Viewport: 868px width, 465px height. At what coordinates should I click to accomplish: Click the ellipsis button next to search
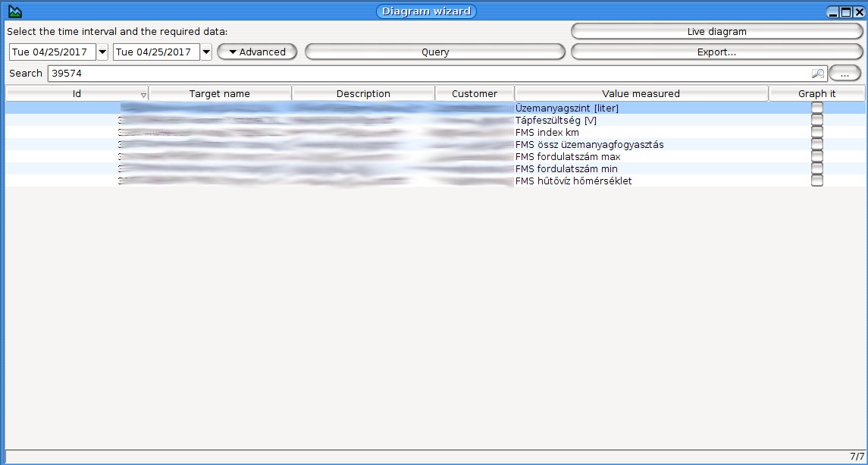844,74
